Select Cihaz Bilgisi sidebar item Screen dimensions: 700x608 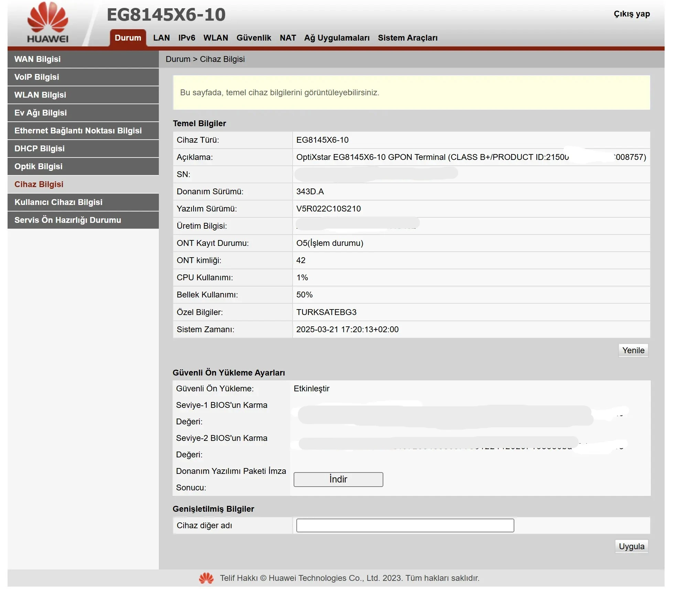pos(83,184)
